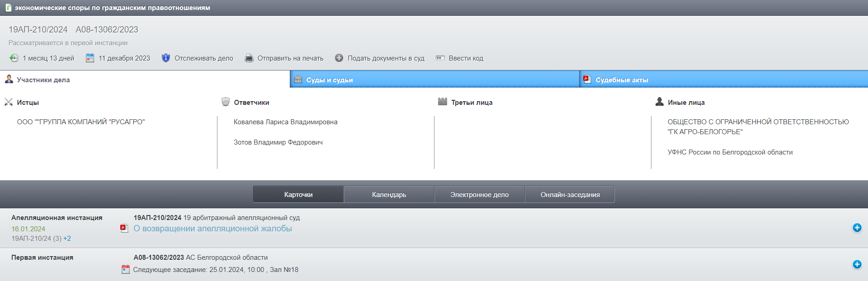Open defendant Зотов Владимир Федорович
This screenshot has width=868, height=281.
278,142
